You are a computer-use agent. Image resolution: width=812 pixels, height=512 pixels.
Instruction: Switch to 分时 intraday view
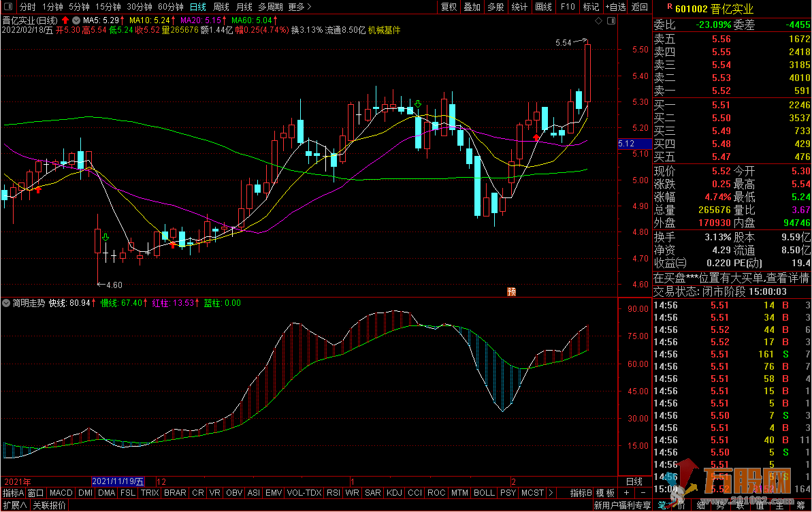coord(27,7)
